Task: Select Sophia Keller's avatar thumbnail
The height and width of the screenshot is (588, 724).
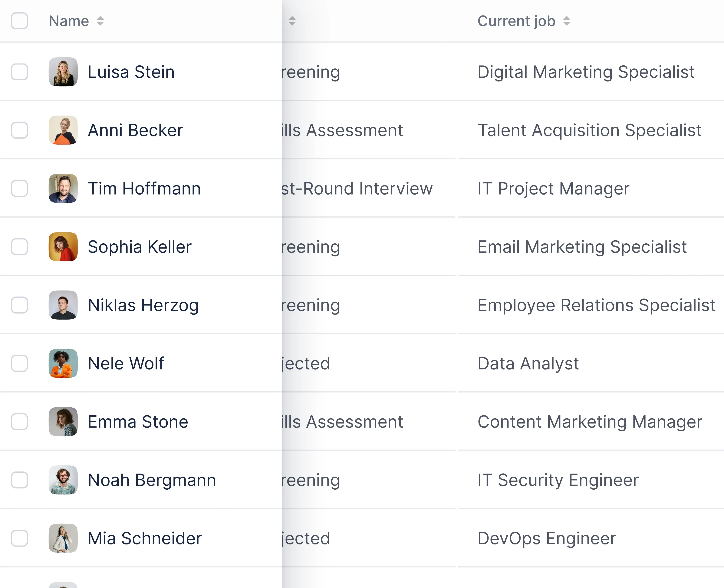Action: pos(63,247)
